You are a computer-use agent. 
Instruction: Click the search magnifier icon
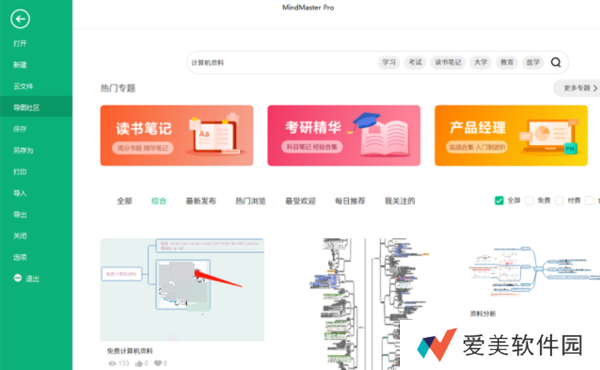pos(556,62)
